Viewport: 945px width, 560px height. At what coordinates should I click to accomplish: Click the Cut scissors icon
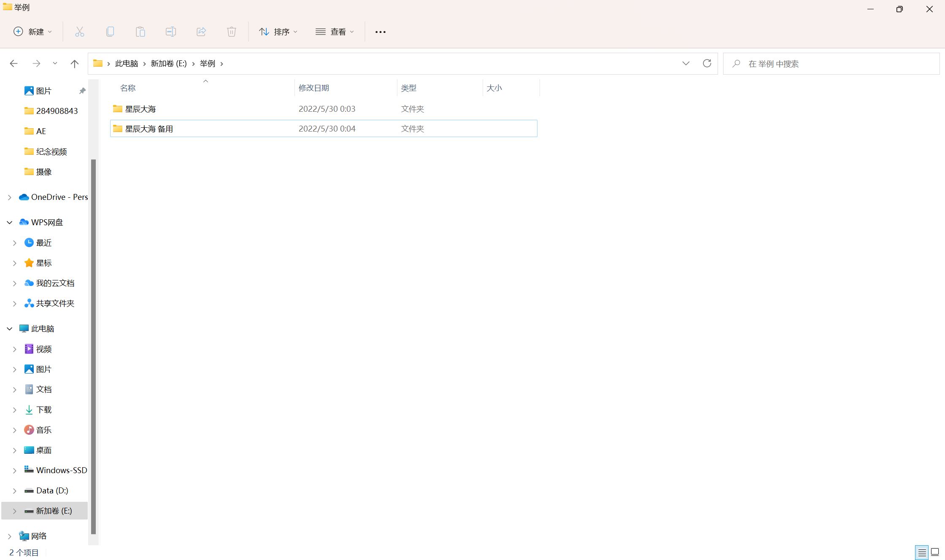80,32
